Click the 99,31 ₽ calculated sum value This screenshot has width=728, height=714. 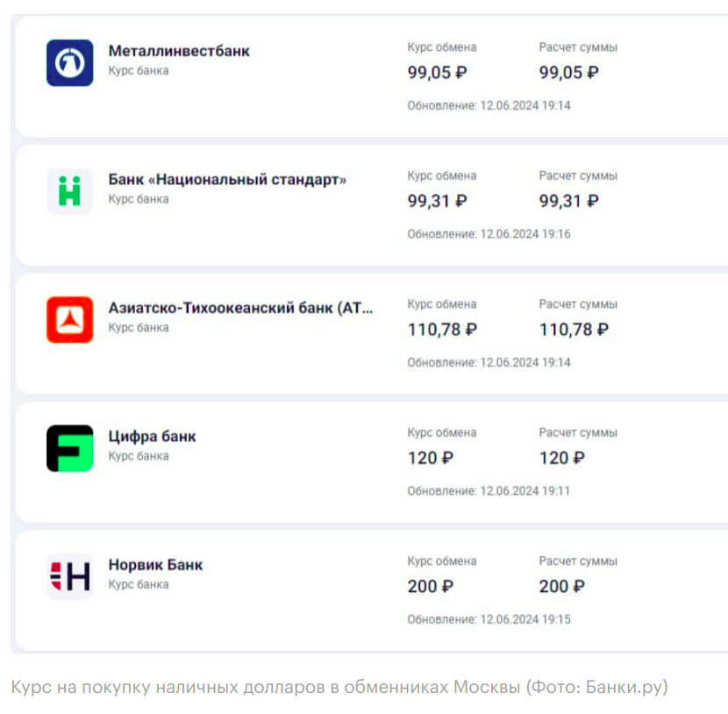[x=568, y=201]
